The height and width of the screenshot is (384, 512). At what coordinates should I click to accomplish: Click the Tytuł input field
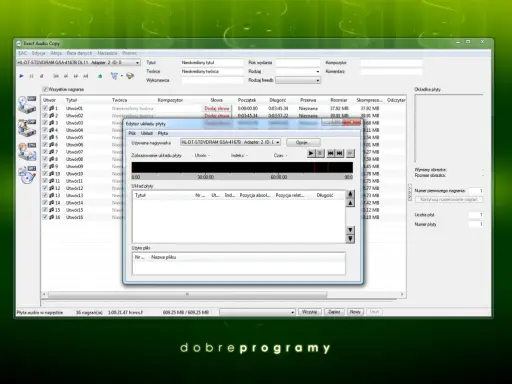click(212, 63)
